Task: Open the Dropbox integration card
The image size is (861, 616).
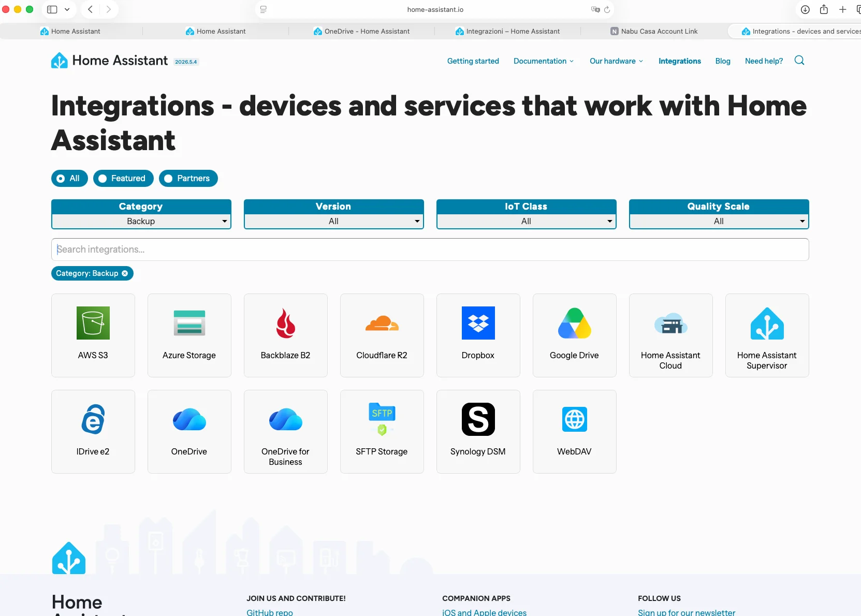Action: point(478,335)
